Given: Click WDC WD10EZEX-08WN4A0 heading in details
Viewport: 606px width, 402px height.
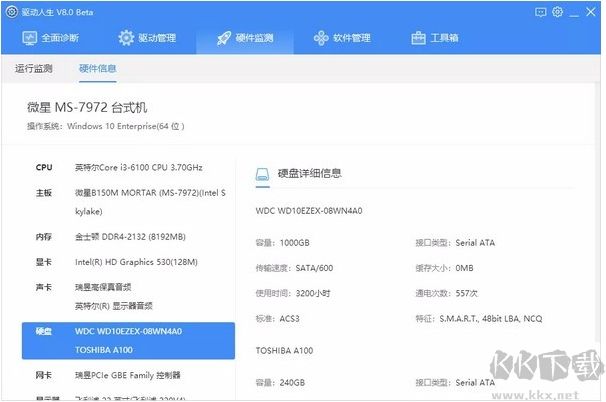Looking at the screenshot, I should [309, 211].
